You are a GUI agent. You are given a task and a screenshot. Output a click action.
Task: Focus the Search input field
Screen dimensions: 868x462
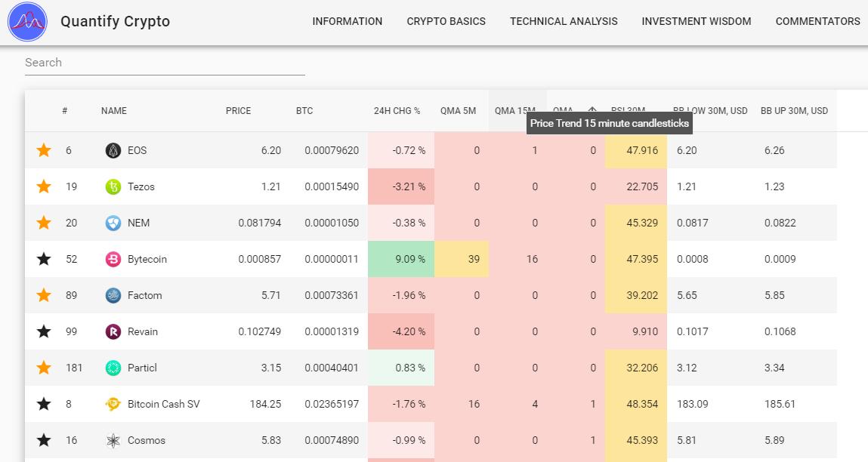(165, 63)
